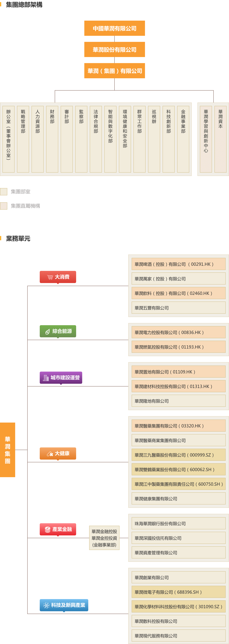Screen dimensions: 229x644
Task: Select 華潤置地有限公司 entry
Action: pyautogui.click(x=178, y=372)
